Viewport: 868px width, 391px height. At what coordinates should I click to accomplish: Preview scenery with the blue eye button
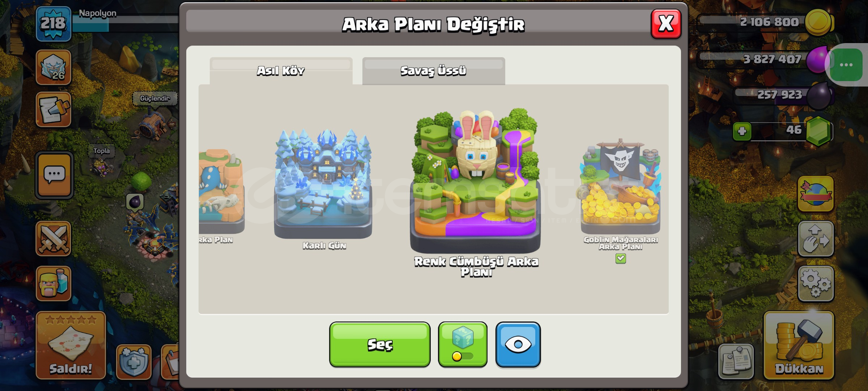[x=518, y=344]
